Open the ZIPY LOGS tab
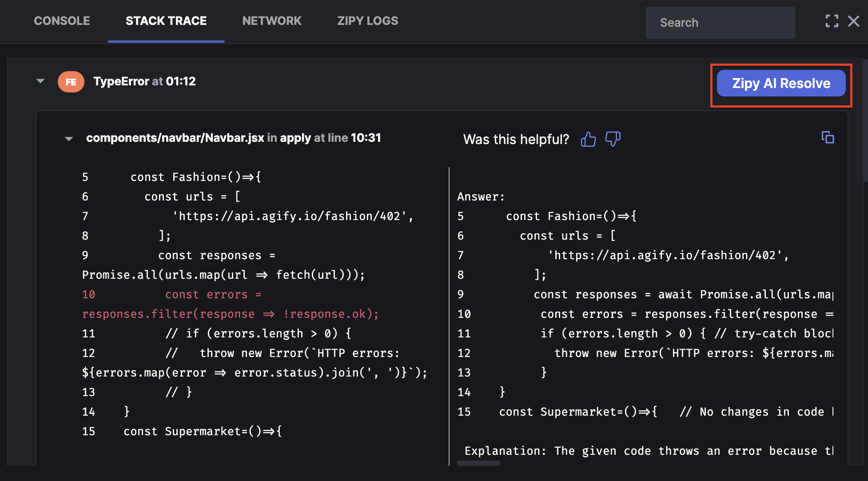This screenshot has height=481, width=868. [367, 21]
